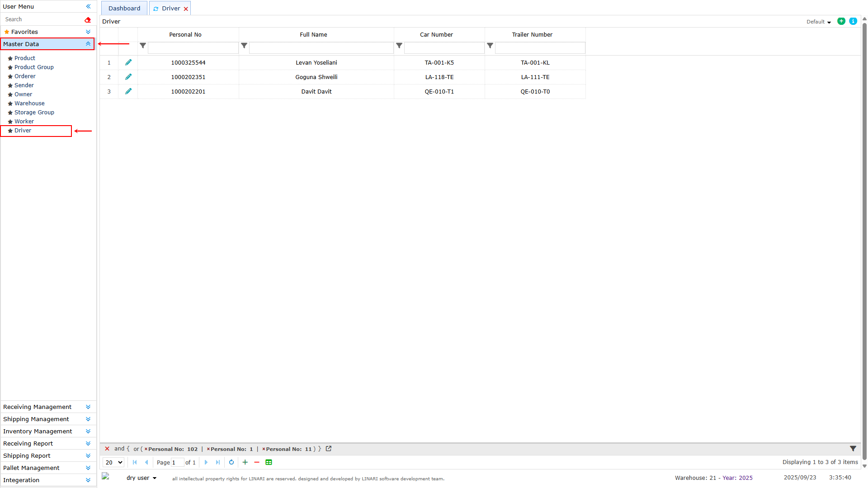The width and height of the screenshot is (868, 488).
Task: Click the Car Number column header
Action: (436, 34)
